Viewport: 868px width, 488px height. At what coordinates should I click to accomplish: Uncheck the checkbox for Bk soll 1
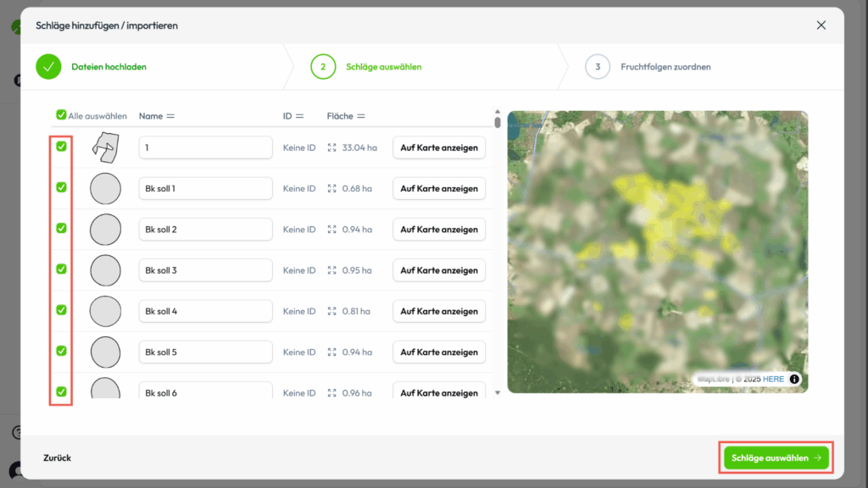tap(61, 187)
